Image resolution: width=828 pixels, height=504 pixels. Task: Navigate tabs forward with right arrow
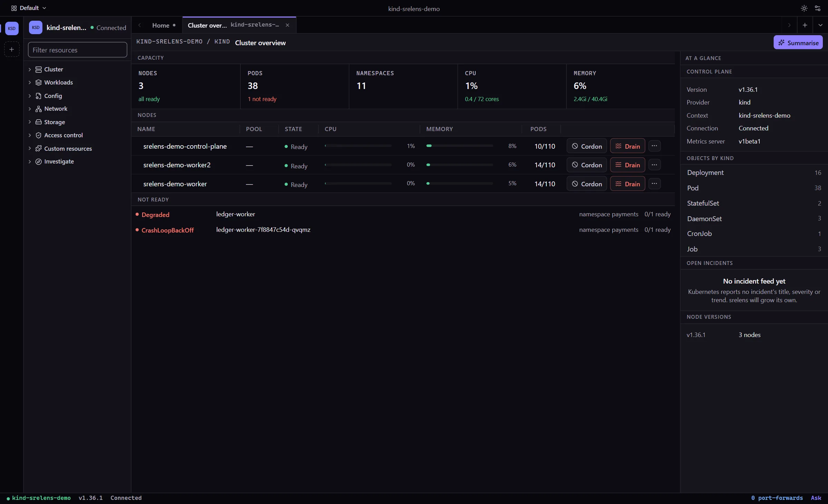tap(789, 25)
